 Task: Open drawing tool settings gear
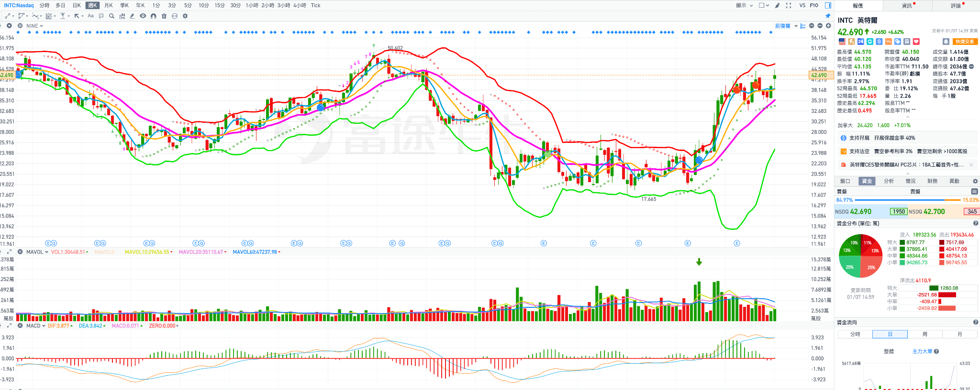coord(185,16)
